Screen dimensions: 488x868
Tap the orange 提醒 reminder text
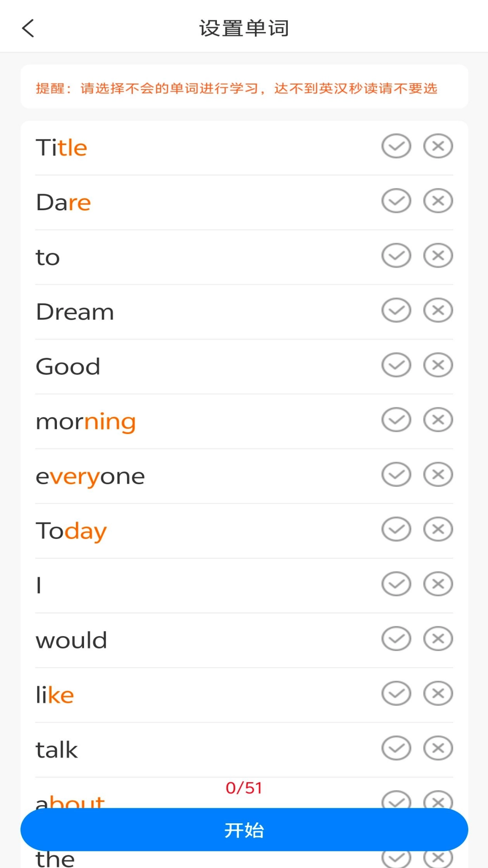tap(236, 88)
